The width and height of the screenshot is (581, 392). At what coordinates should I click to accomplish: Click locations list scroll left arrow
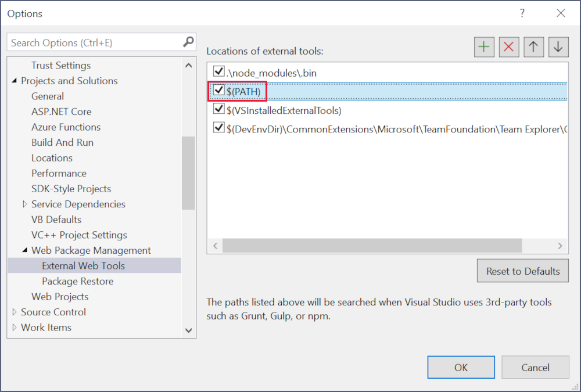click(216, 246)
